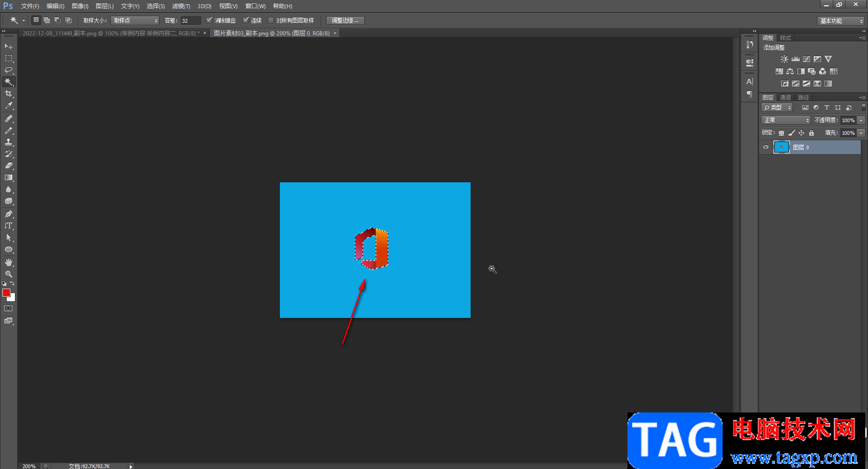This screenshot has height=469, width=868.
Task: Toggle anti-alias checkbox 消除锯齿
Action: pos(209,20)
